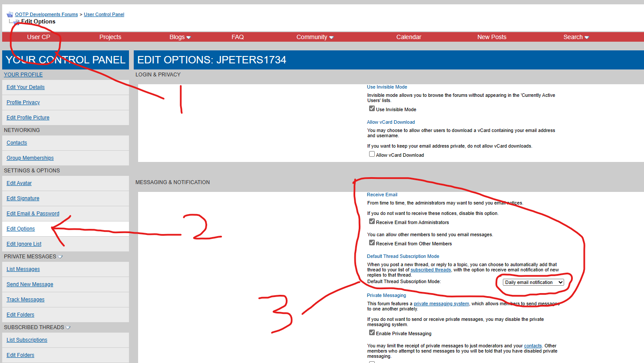Enable the Allow vCard Download checkbox
Screen dimensions: 644x363
click(372, 154)
